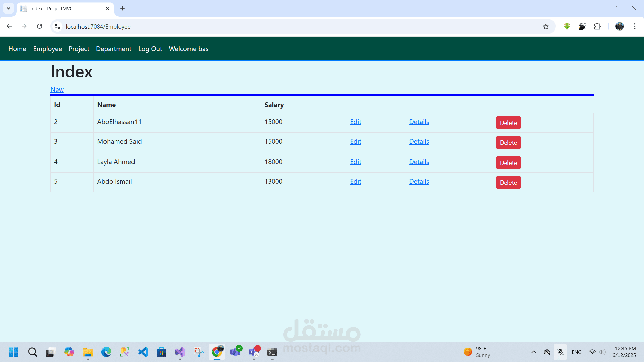
Task: Toggle the muted microphone tray icon
Action: point(560,352)
